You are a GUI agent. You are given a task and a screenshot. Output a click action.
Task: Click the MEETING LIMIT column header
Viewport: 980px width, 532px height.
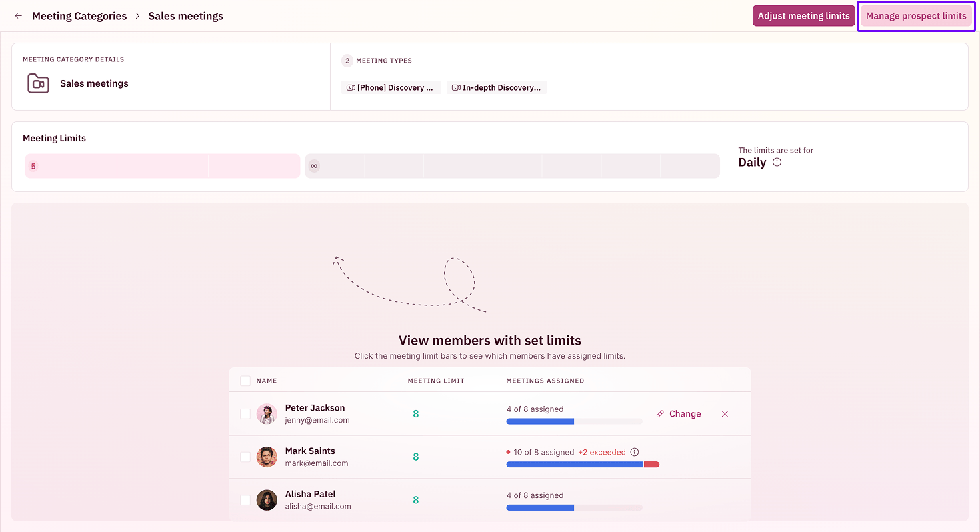(436, 381)
